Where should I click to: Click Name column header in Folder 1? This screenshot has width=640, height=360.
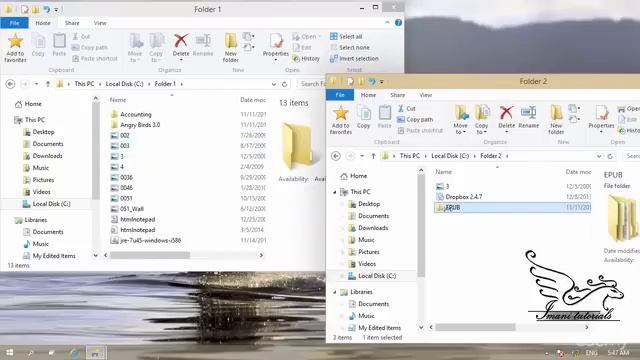(x=118, y=100)
